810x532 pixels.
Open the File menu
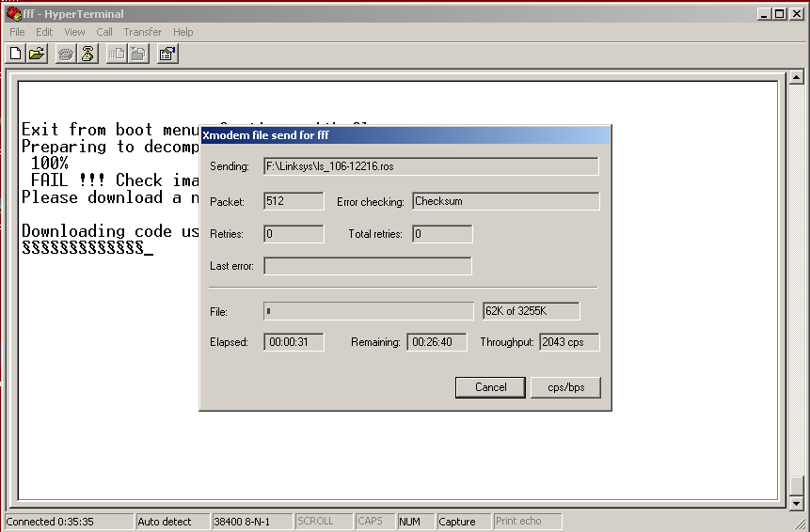point(17,32)
